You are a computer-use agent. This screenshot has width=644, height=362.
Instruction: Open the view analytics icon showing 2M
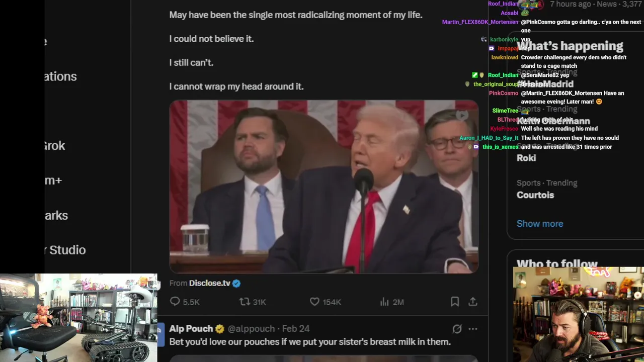coord(384,302)
